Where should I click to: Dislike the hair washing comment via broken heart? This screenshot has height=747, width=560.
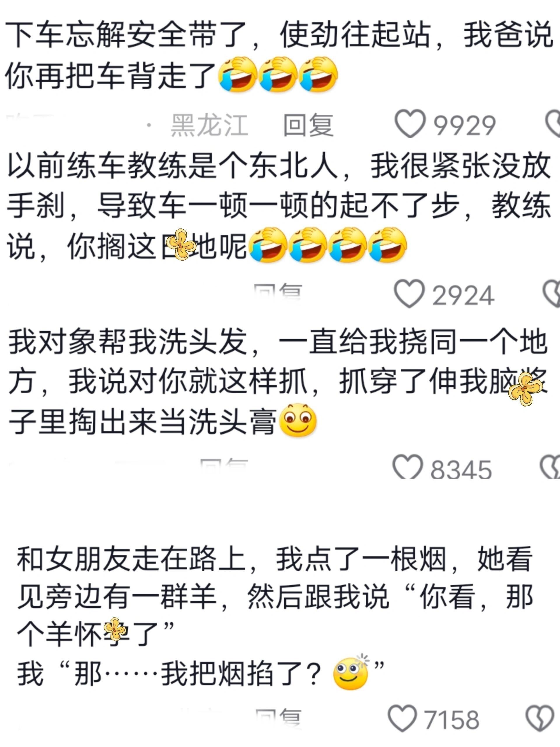pos(550,467)
